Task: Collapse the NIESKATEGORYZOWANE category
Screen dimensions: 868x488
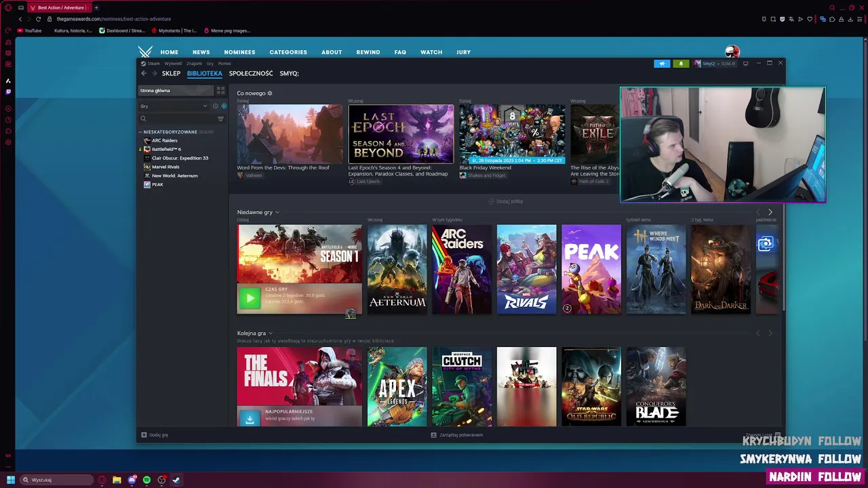Action: click(140, 132)
